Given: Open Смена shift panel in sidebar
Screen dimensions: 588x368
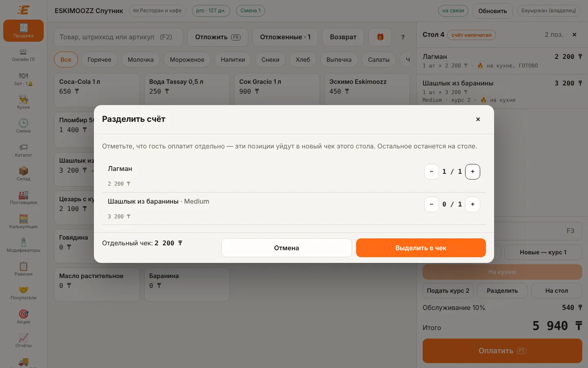Looking at the screenshot, I should point(23,126).
